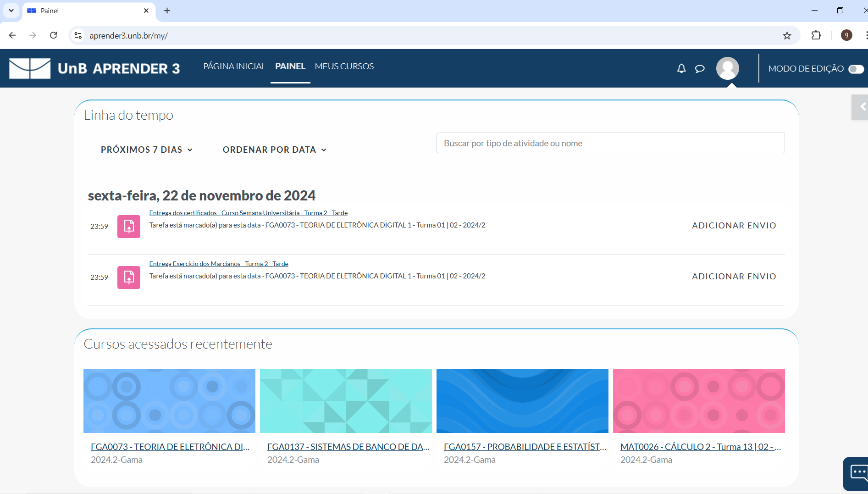Open Chrome's three-dot menu
Viewport: 868px width, 494px height.
(866, 35)
